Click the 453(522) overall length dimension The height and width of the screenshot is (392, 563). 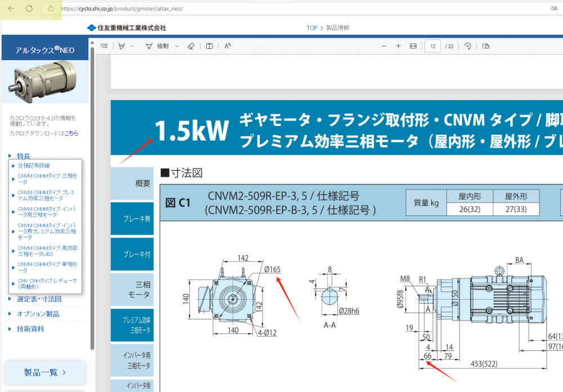pos(484,364)
